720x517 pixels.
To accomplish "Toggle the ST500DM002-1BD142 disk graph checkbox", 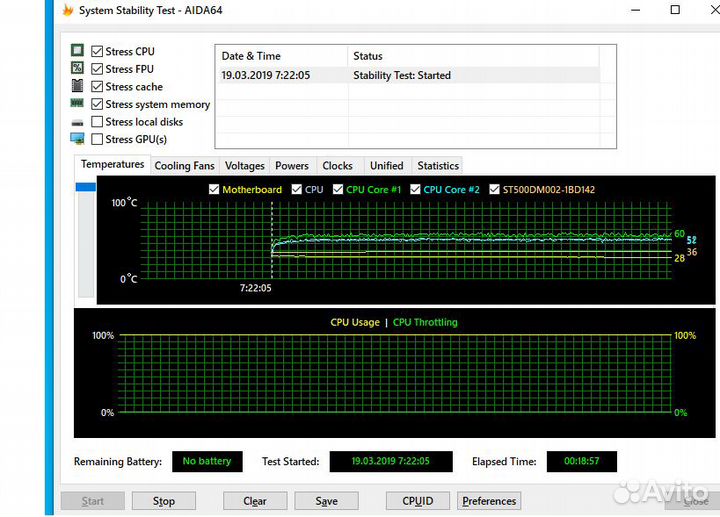I will (494, 189).
